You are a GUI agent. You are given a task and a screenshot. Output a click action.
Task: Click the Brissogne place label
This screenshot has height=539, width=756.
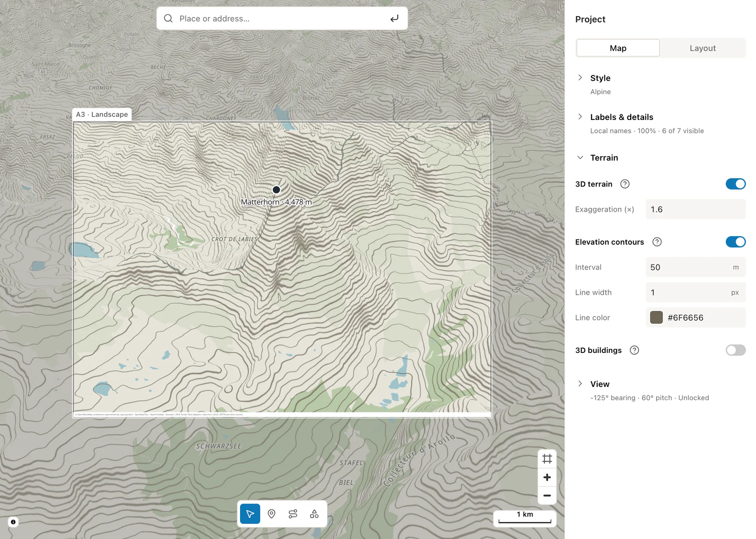click(79, 45)
